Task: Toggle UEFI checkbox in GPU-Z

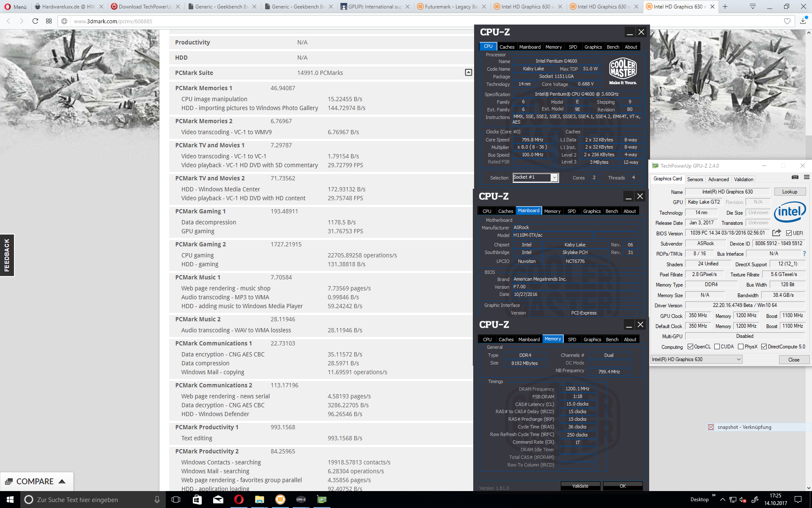Action: coord(789,233)
